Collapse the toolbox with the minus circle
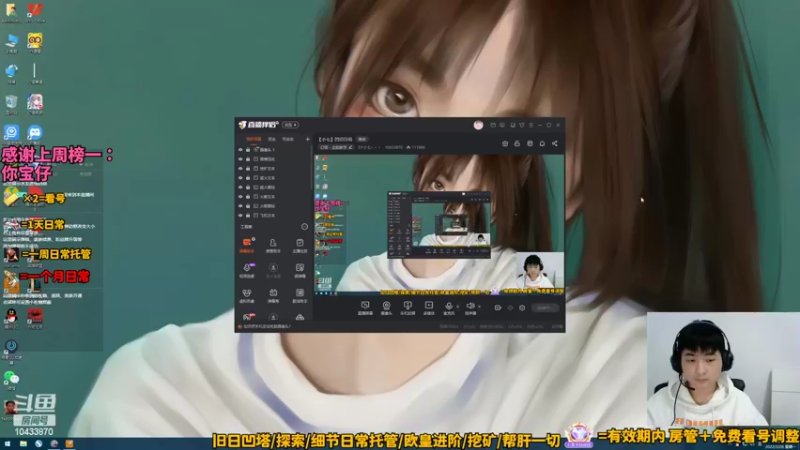 point(305,227)
